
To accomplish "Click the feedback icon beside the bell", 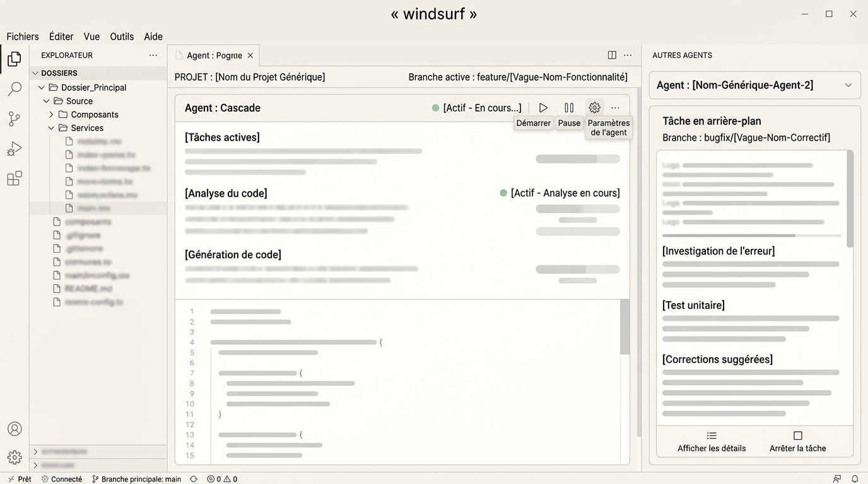I will [837, 479].
